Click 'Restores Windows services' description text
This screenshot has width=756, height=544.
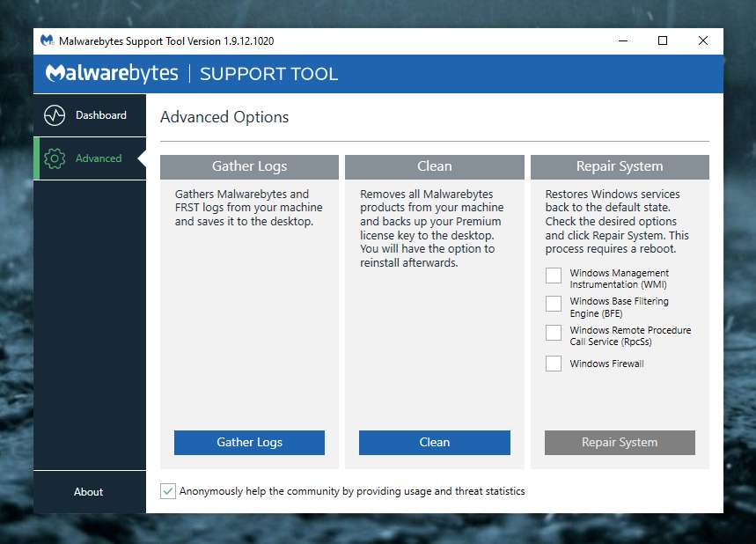pos(617,221)
